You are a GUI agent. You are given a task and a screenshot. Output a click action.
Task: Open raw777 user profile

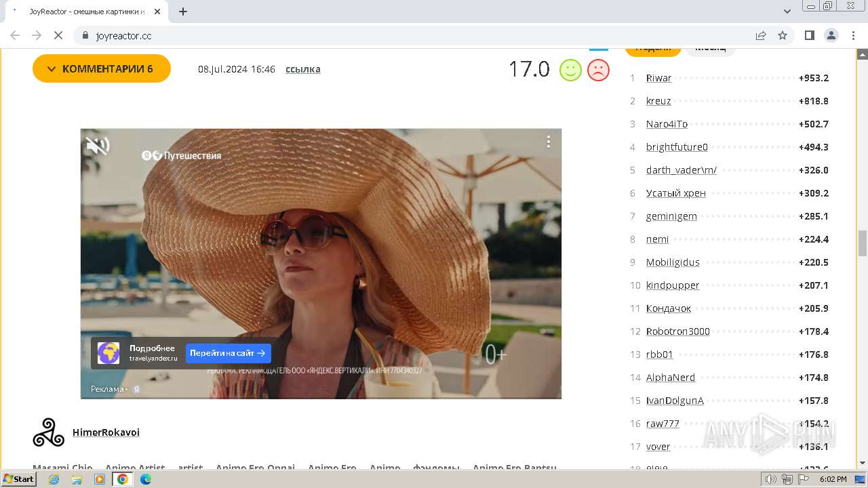coord(663,424)
